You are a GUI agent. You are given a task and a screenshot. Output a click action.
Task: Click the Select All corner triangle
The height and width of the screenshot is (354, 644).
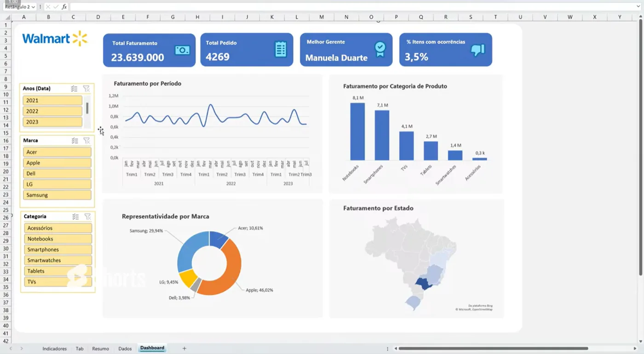(x=7, y=17)
